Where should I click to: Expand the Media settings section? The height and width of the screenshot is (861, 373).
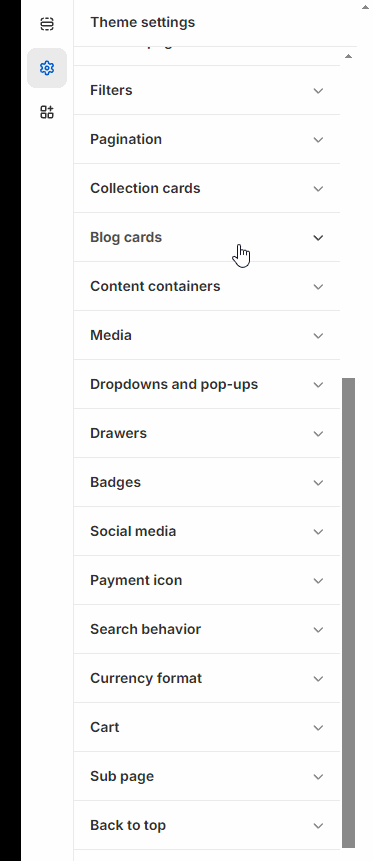207,335
